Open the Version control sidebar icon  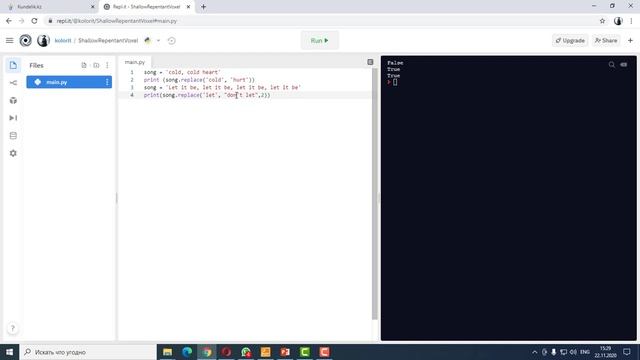pyautogui.click(x=13, y=83)
